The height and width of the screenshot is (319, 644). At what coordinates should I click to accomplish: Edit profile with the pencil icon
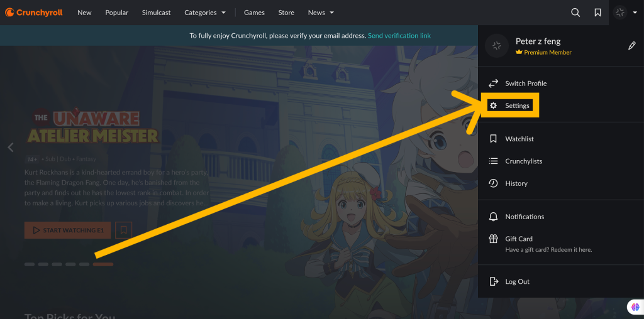pyautogui.click(x=631, y=45)
